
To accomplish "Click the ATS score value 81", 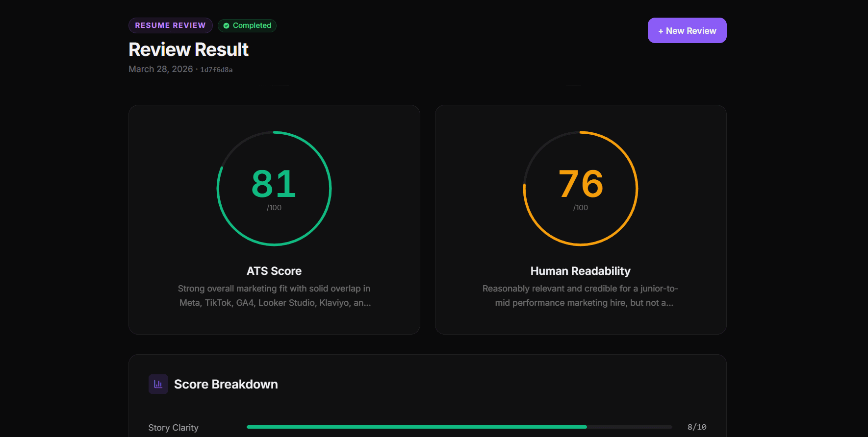I will pyautogui.click(x=274, y=184).
